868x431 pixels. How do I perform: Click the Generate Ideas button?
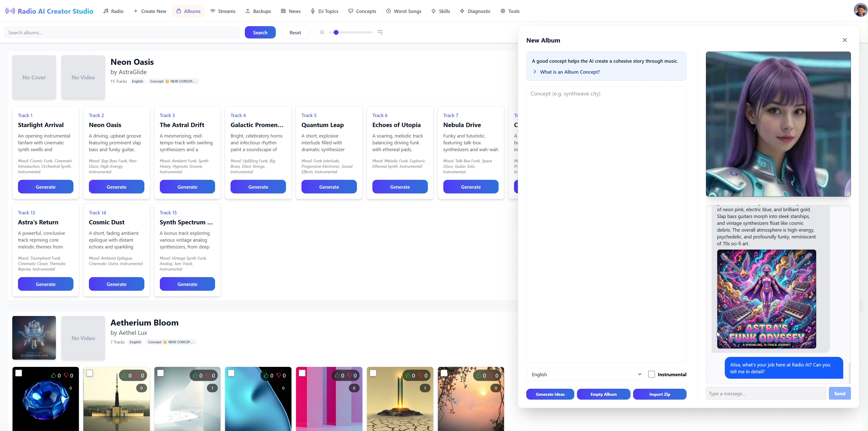point(550,394)
